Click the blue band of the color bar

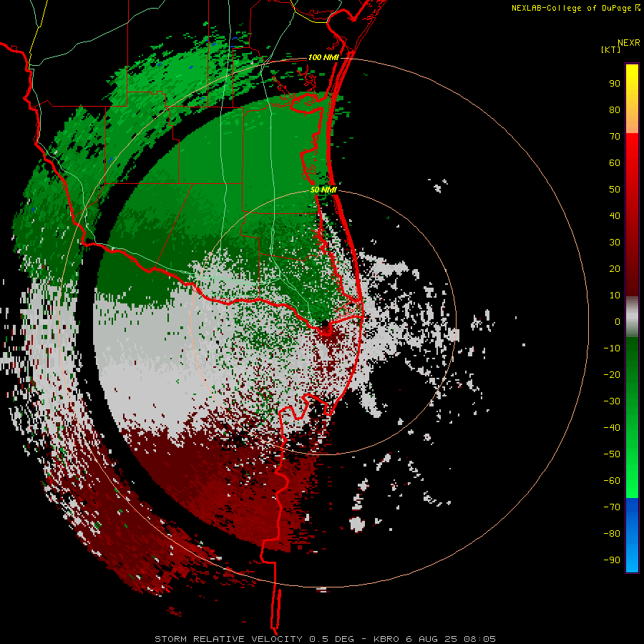[x=632, y=535]
